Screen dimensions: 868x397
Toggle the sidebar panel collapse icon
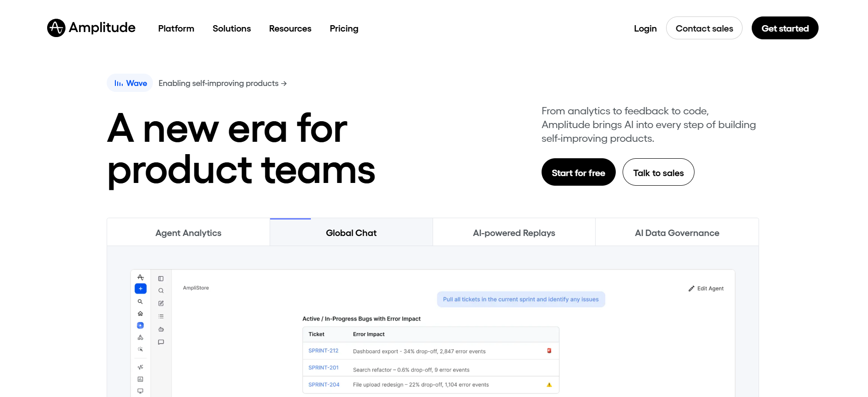click(x=161, y=279)
